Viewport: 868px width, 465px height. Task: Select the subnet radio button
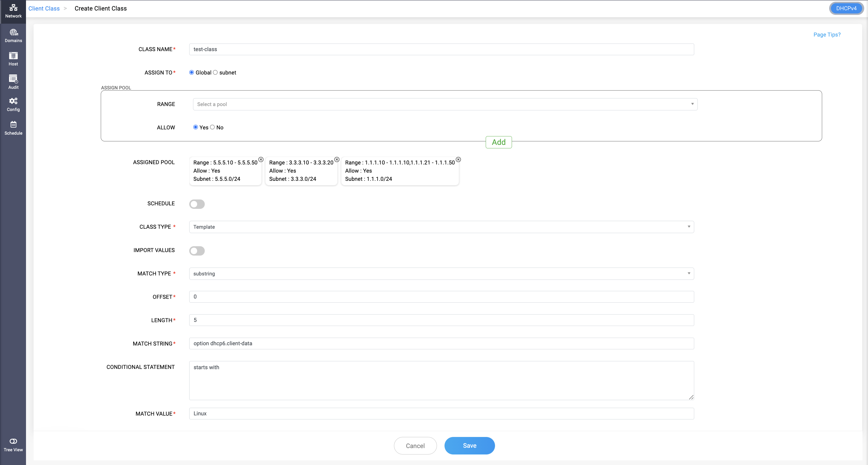coord(215,72)
